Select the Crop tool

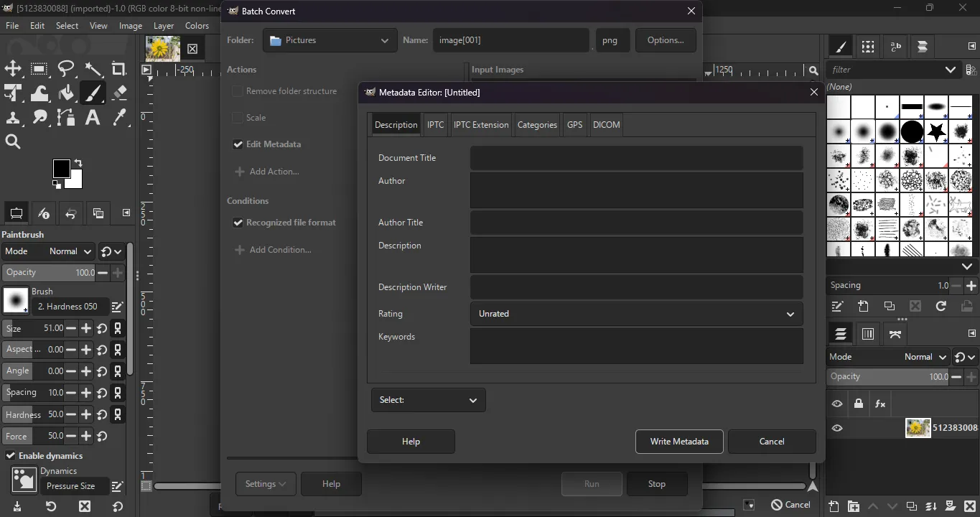click(119, 69)
